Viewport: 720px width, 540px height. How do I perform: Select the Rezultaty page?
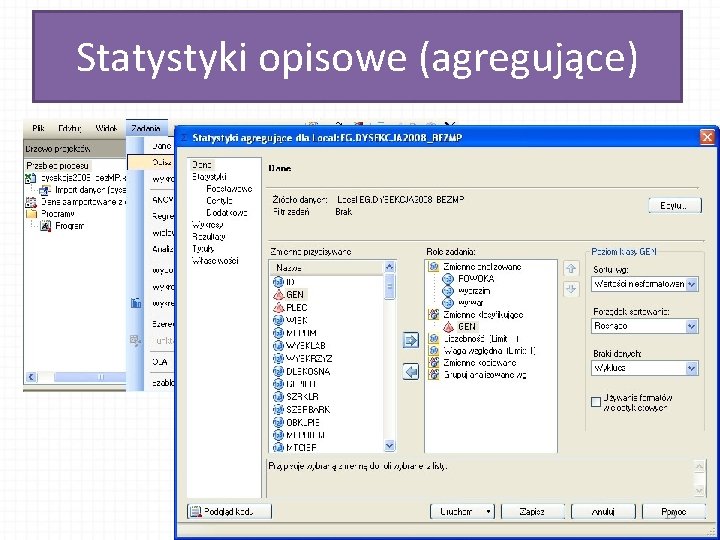pos(209,236)
